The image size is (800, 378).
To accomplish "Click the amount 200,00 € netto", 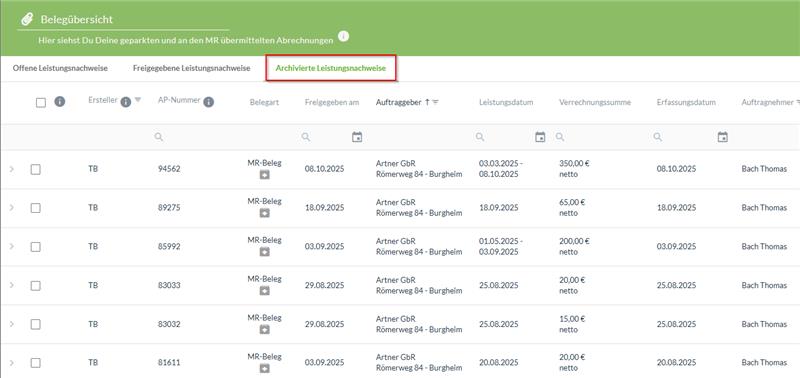I will [574, 246].
